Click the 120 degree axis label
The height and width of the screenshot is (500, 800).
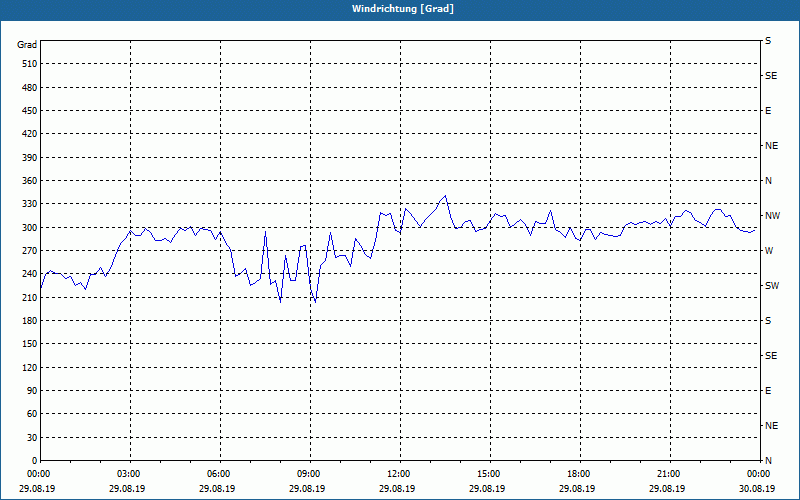tap(30, 367)
